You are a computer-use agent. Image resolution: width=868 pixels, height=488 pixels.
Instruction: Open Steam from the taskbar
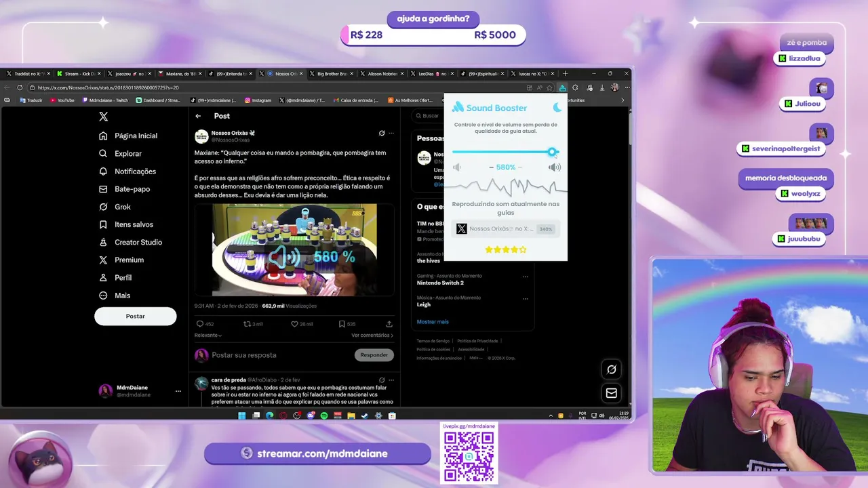pos(365,415)
